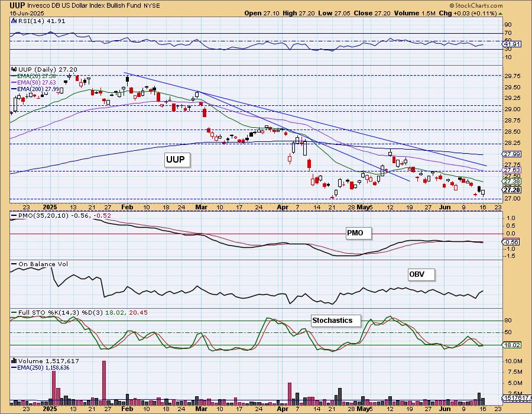The width and height of the screenshot is (532, 414).
Task: Click the boxed PMO annotation
Action: pos(358,233)
